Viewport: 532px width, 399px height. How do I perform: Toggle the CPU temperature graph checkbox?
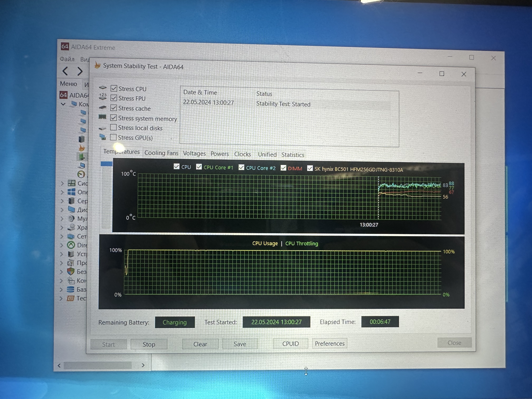point(177,166)
